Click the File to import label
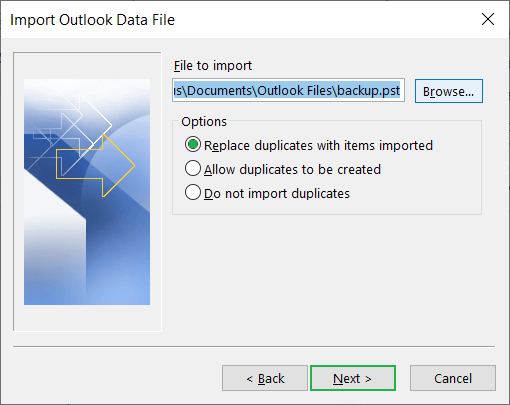The width and height of the screenshot is (510, 405). (213, 65)
